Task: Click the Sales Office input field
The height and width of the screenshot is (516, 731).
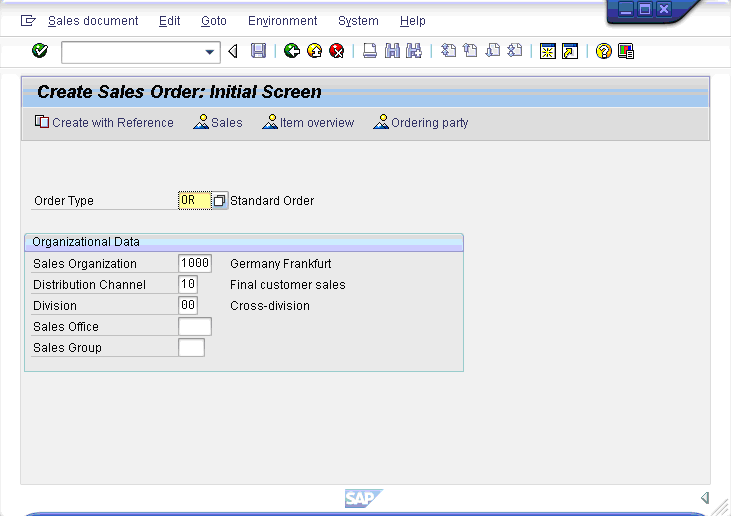Action: 195,327
